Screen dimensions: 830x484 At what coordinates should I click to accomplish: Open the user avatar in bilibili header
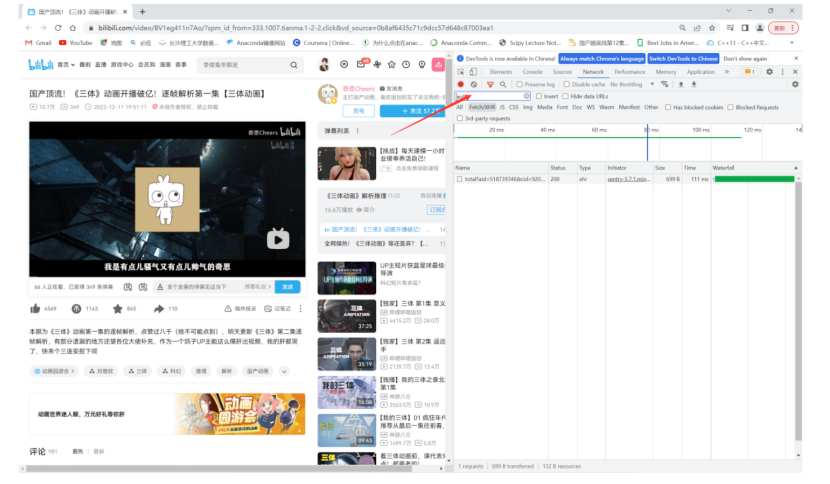(x=324, y=65)
